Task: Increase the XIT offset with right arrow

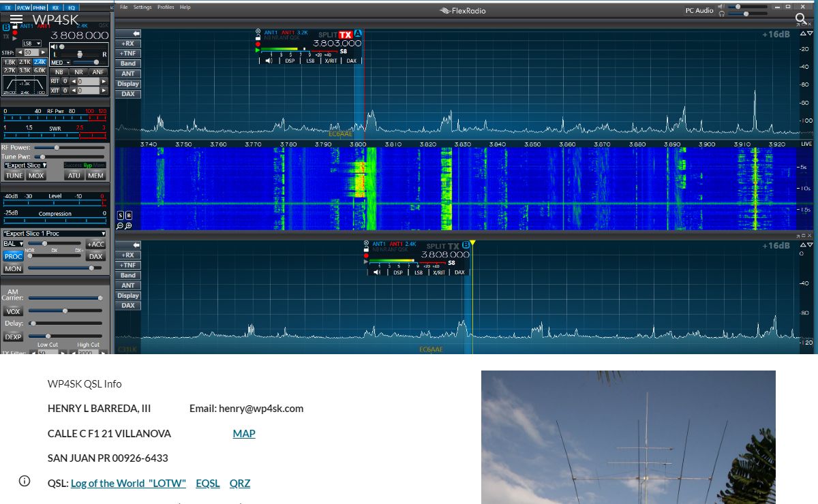Action: tap(104, 90)
